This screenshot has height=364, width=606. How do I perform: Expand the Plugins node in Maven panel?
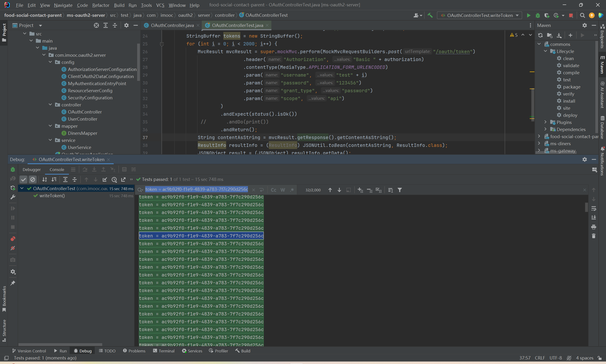pos(545,122)
